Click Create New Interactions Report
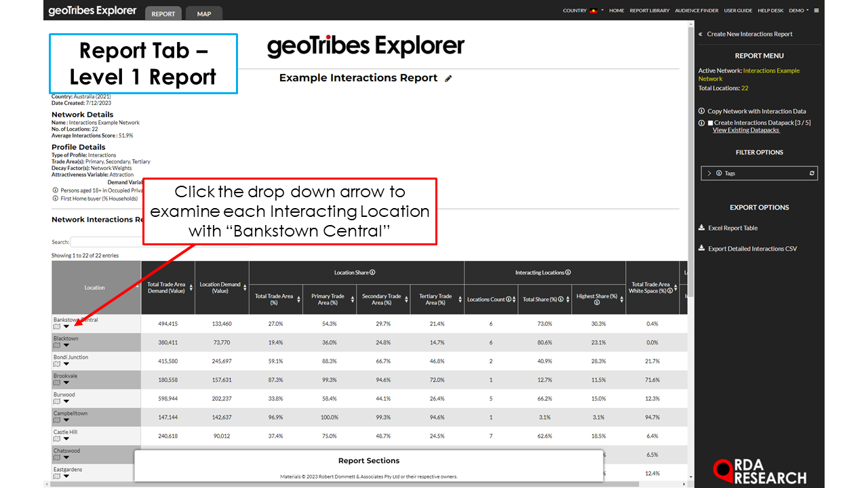868x488 pixels. tap(749, 34)
